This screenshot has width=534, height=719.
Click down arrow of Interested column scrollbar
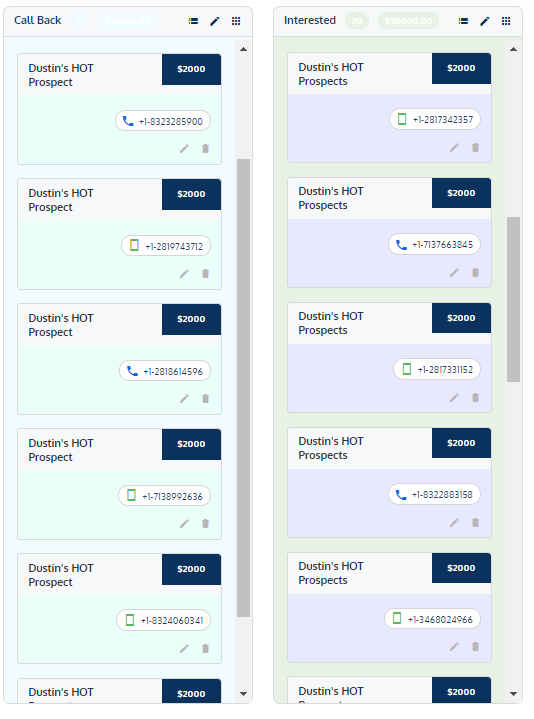point(513,694)
